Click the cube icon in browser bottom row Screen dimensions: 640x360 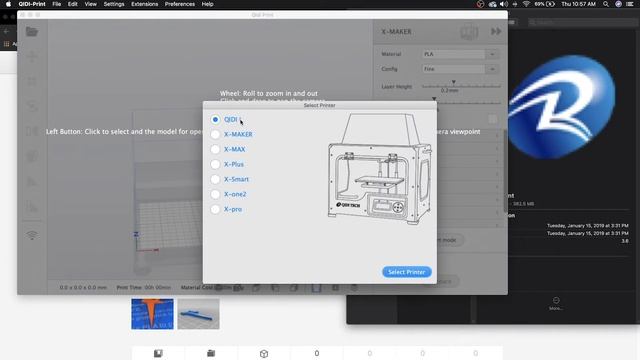coord(264,353)
